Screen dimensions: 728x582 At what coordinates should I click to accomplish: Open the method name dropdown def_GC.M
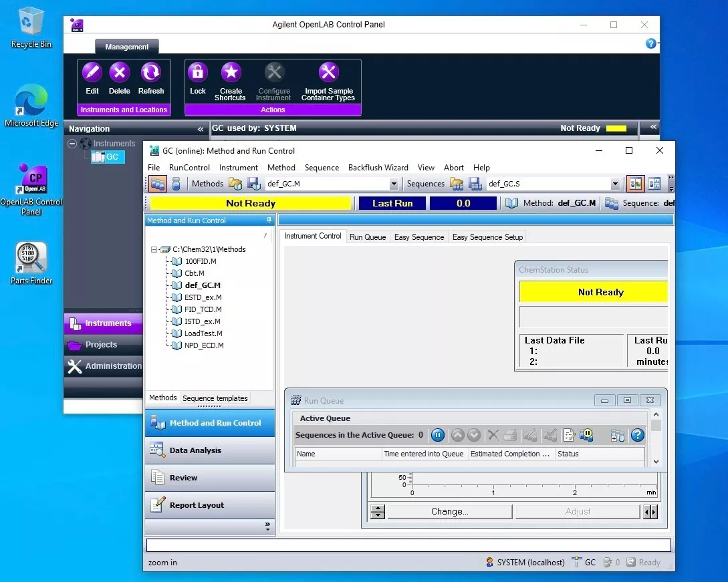click(x=394, y=184)
